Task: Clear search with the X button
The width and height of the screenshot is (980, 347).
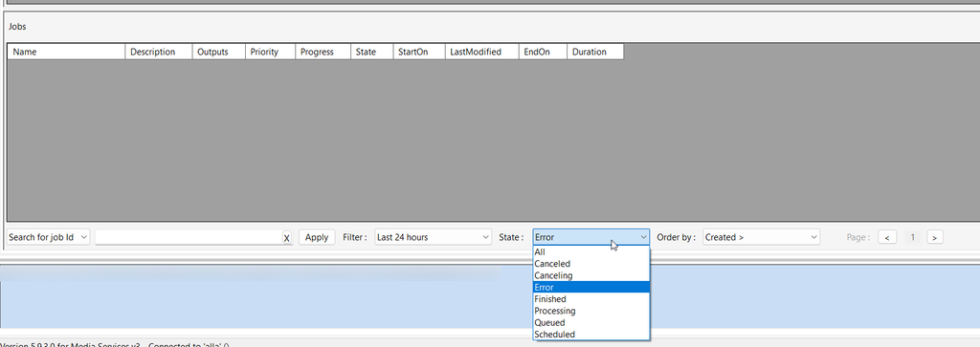Action: click(286, 238)
